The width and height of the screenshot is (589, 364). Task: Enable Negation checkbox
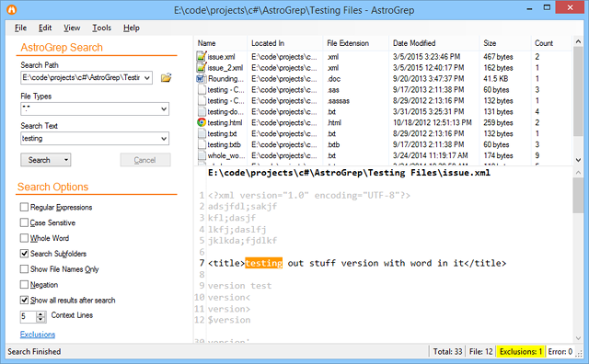(24, 284)
